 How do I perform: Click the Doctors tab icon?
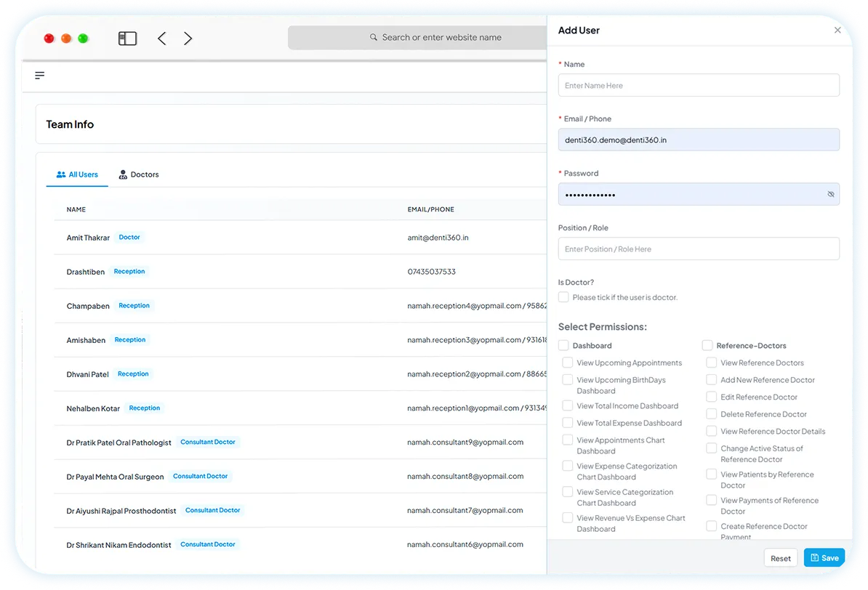123,174
